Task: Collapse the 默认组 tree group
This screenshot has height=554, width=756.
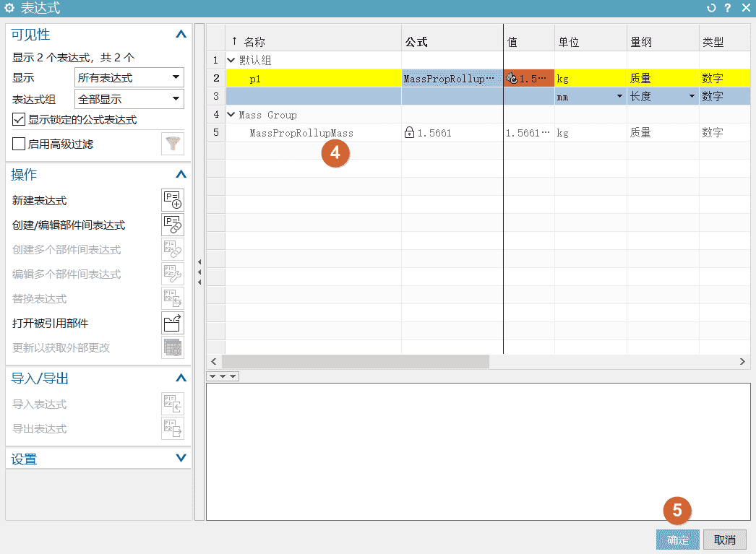Action: 231,60
